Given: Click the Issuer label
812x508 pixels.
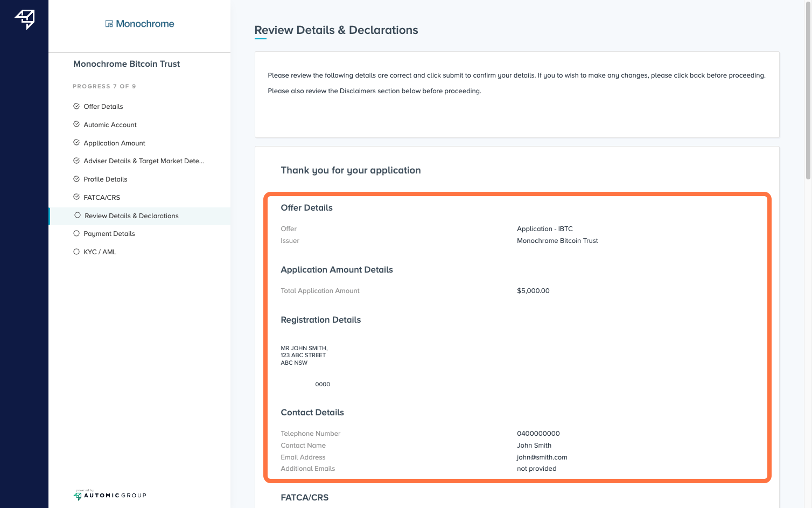Looking at the screenshot, I should coord(290,241).
